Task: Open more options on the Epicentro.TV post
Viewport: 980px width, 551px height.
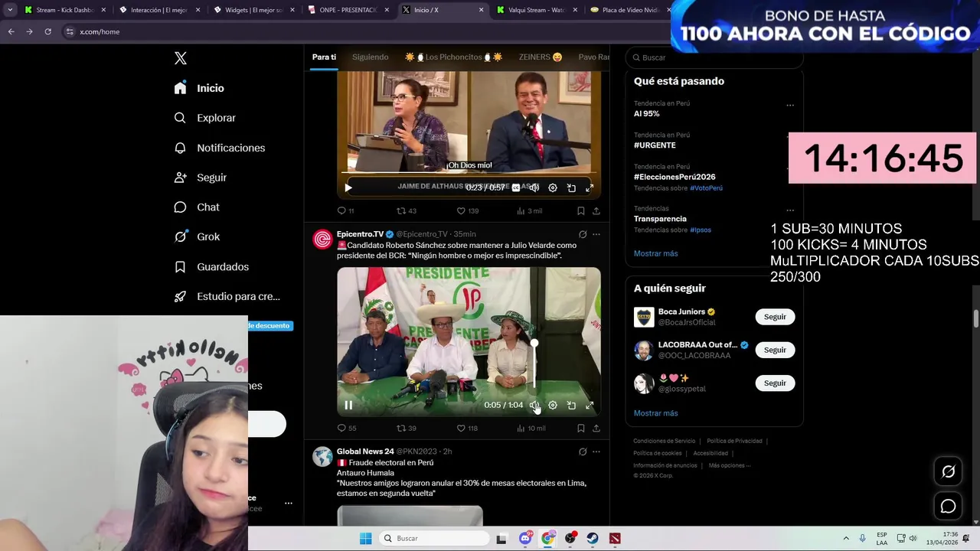Action: click(x=596, y=234)
